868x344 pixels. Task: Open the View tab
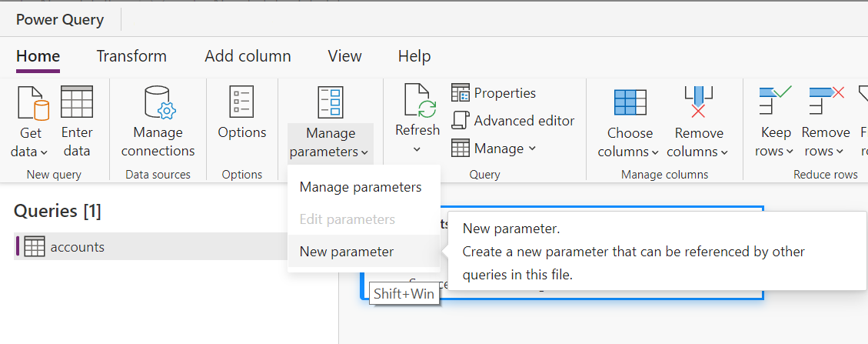pyautogui.click(x=344, y=56)
